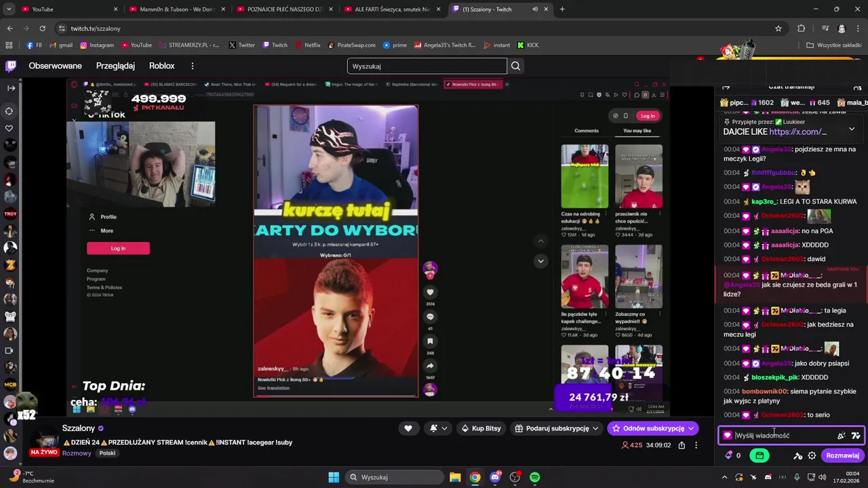Screen dimensions: 868x488
Task: Open File Explorer from the taskbar
Action: (455, 477)
